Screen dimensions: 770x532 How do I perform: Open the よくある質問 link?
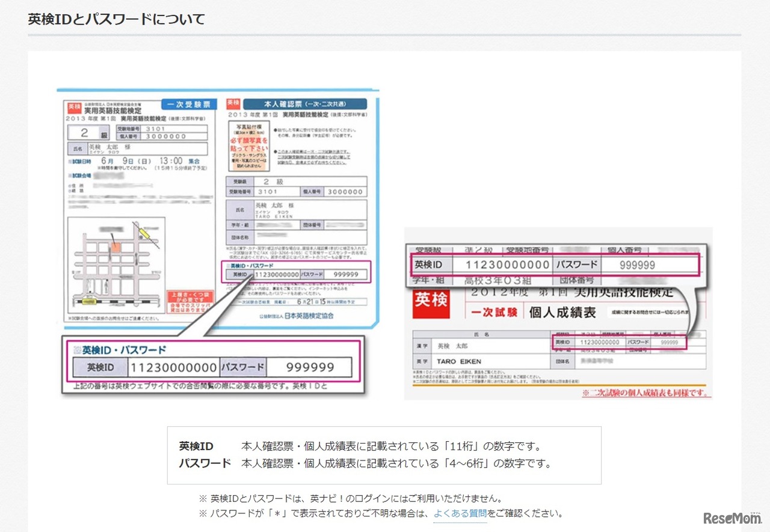[x=460, y=513]
